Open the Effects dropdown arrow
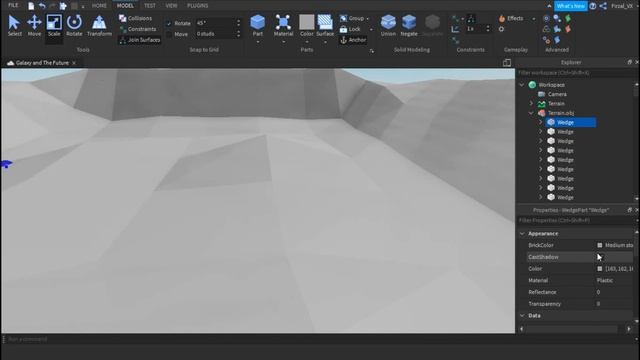Image resolution: width=640 pixels, height=360 pixels. point(533,19)
